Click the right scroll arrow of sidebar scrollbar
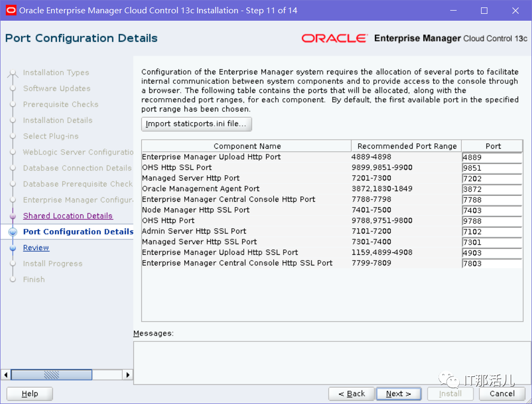532x404 pixels. coord(127,375)
